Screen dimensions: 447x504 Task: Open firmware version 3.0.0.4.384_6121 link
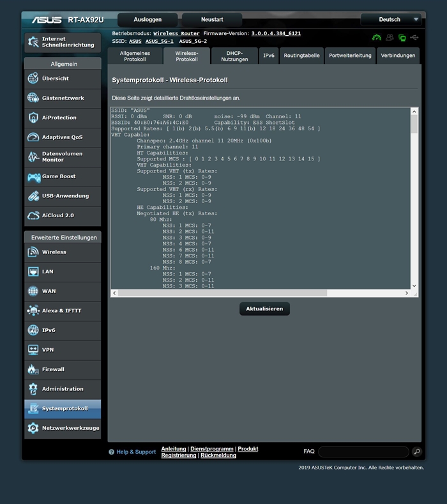pyautogui.click(x=276, y=33)
